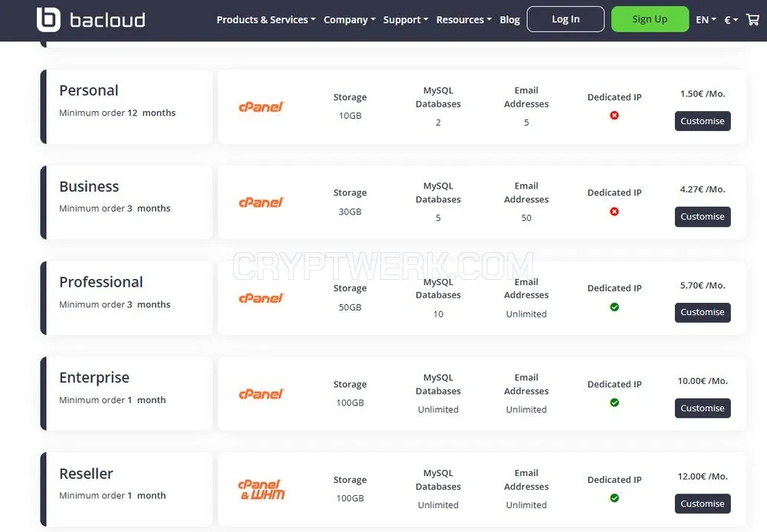Click the cPanel logo in Personal row
Image resolution: width=767 pixels, height=532 pixels.
[x=262, y=107]
